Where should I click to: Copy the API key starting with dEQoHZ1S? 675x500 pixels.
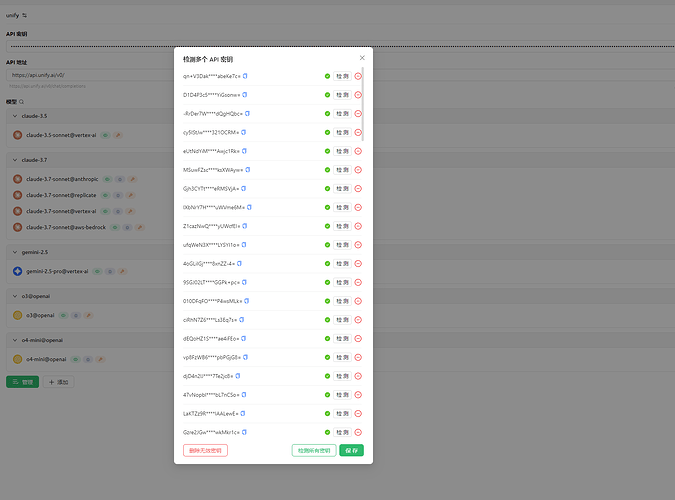tap(244, 339)
